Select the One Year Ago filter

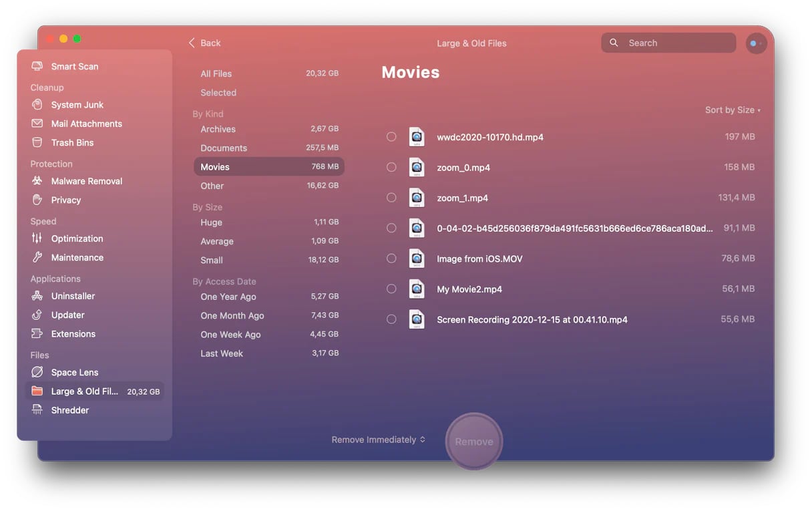click(228, 297)
